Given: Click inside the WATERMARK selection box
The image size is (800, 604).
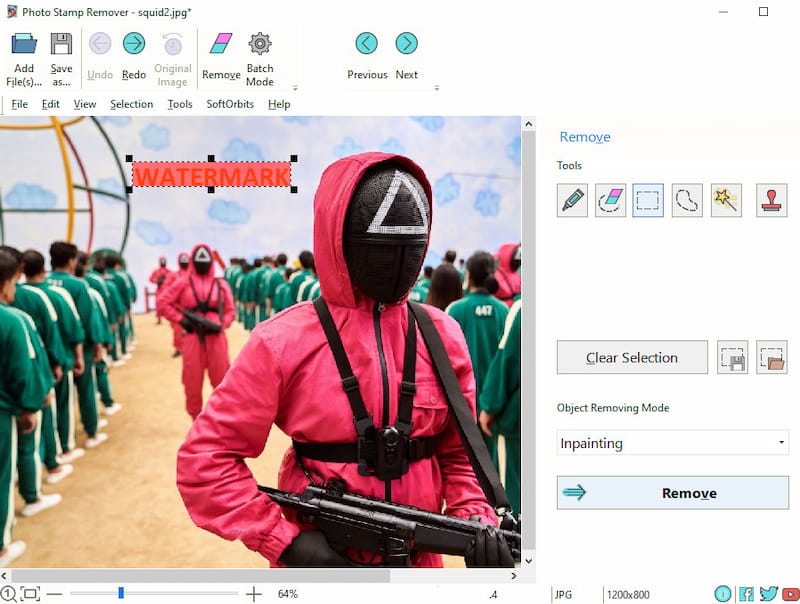Looking at the screenshot, I should pyautogui.click(x=212, y=174).
